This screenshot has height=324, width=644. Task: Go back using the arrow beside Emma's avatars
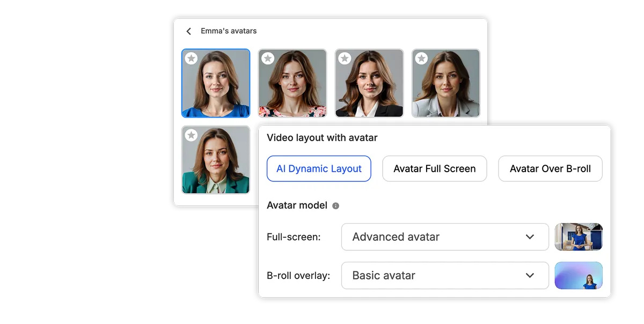point(188,32)
